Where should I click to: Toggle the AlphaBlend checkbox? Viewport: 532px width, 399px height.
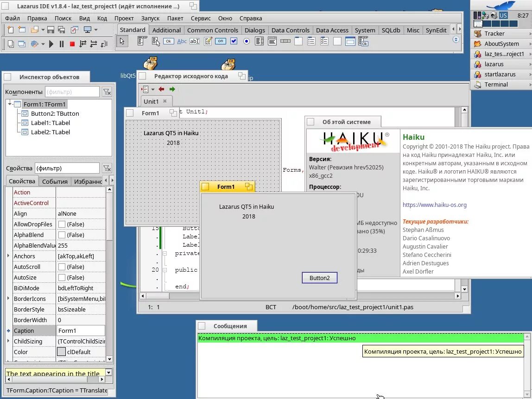pyautogui.click(x=62, y=235)
